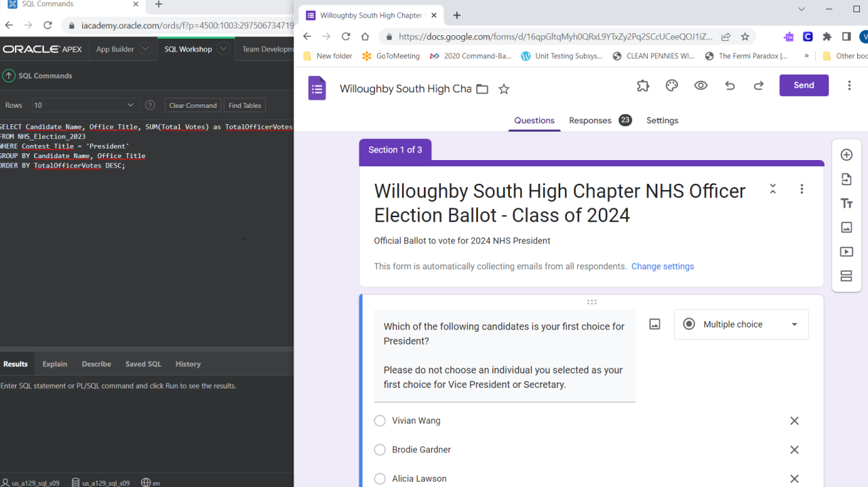Select Alicia Lawson radio option
Screen dimensions: 868x487
coord(380,479)
